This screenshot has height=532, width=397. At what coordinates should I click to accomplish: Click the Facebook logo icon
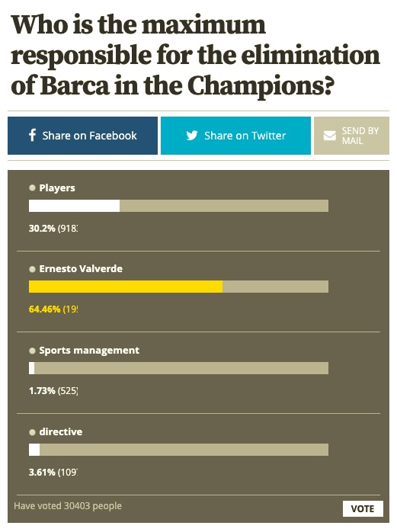click(32, 135)
